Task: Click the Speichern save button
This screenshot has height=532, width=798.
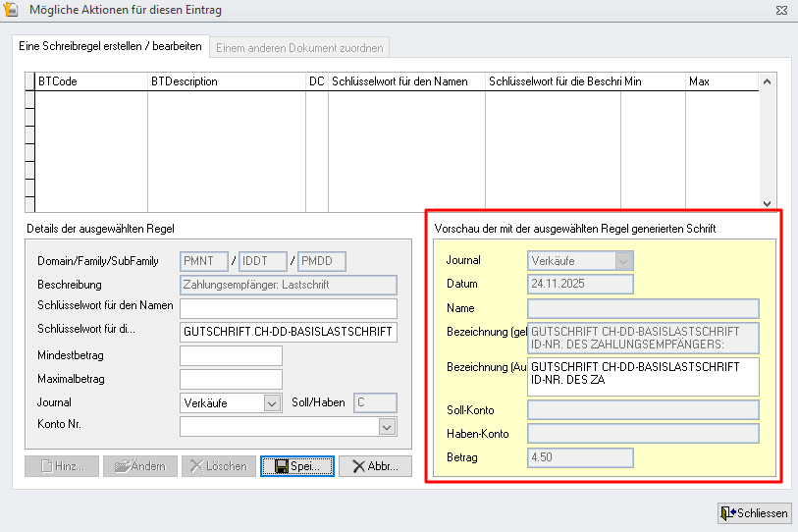Action: [297, 466]
